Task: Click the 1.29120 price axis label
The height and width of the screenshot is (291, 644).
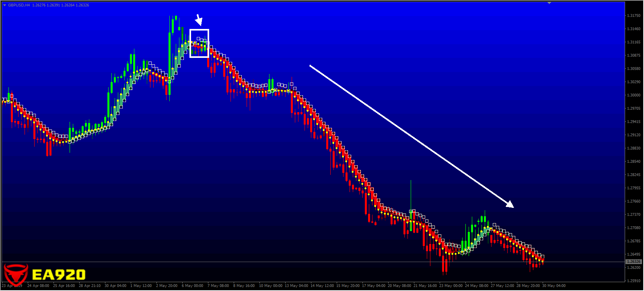Action: tap(634, 135)
